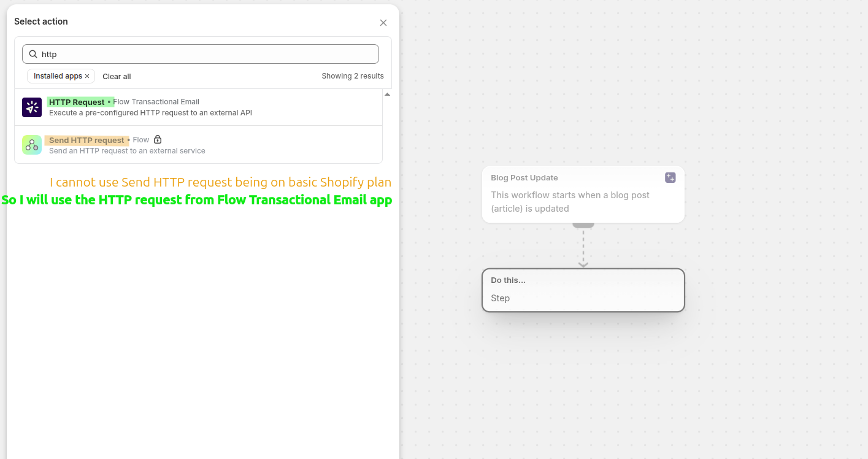Click Execute a pre-configured HTTP request description
Image resolution: width=868 pixels, height=459 pixels.
pos(150,113)
